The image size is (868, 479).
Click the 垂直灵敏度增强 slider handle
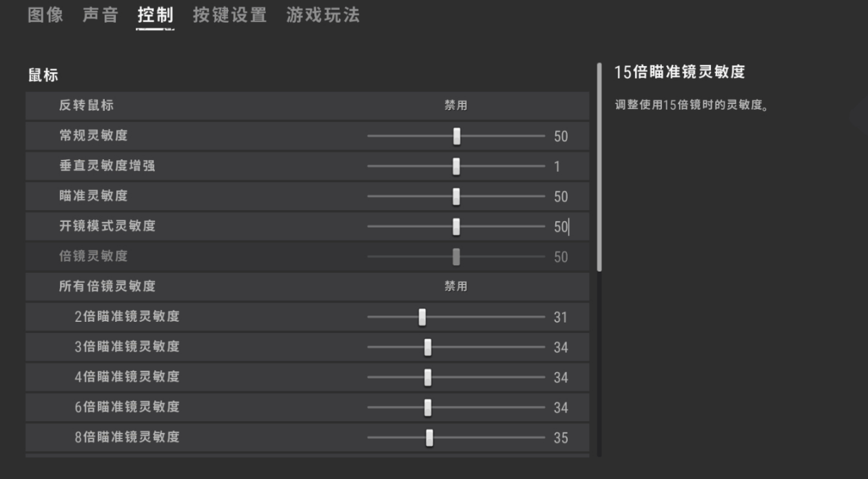pyautogui.click(x=457, y=166)
